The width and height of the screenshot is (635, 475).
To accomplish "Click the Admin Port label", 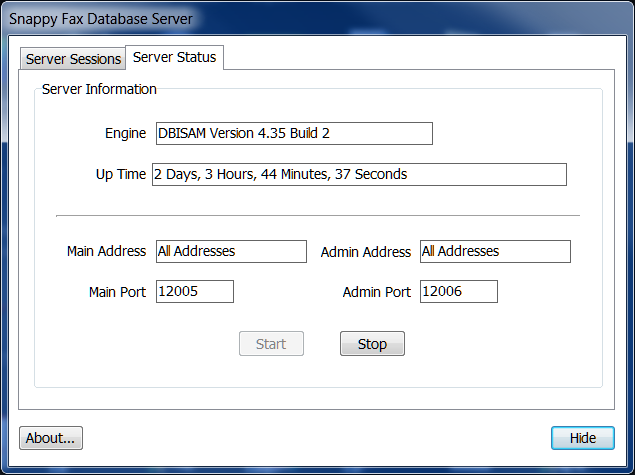I will point(377,292).
